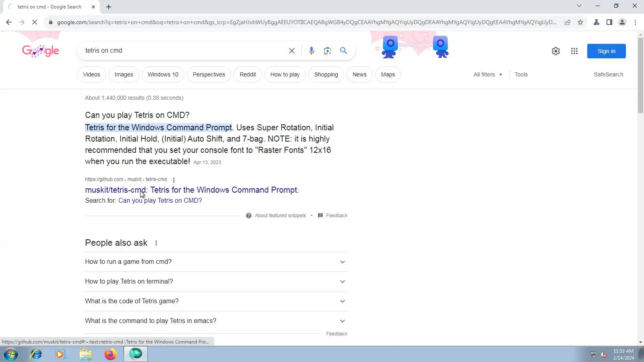Search by image with Google Lens
Image resolution: width=644 pixels, height=362 pixels.
pyautogui.click(x=328, y=51)
